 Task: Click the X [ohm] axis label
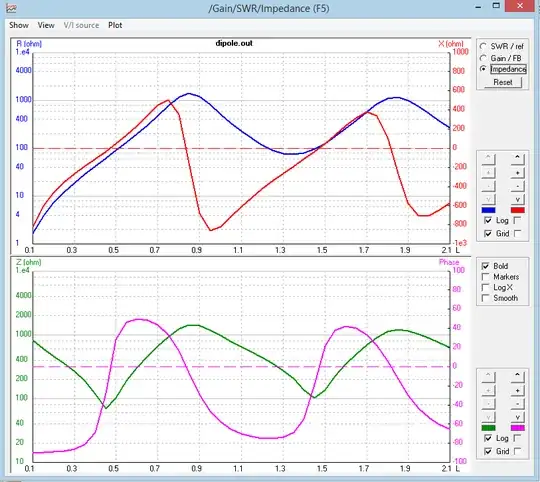pos(451,44)
